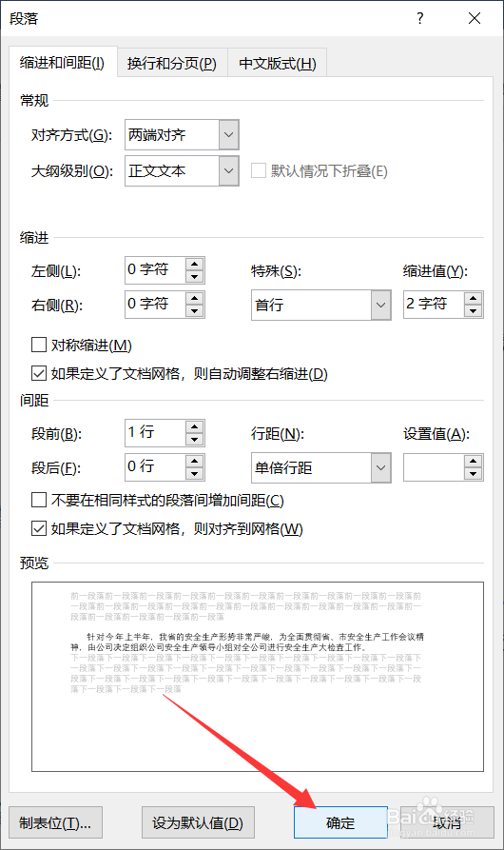Viewport: 504px width, 850px height.
Task: Enable 对称缩进 checkbox
Action: click(x=39, y=345)
